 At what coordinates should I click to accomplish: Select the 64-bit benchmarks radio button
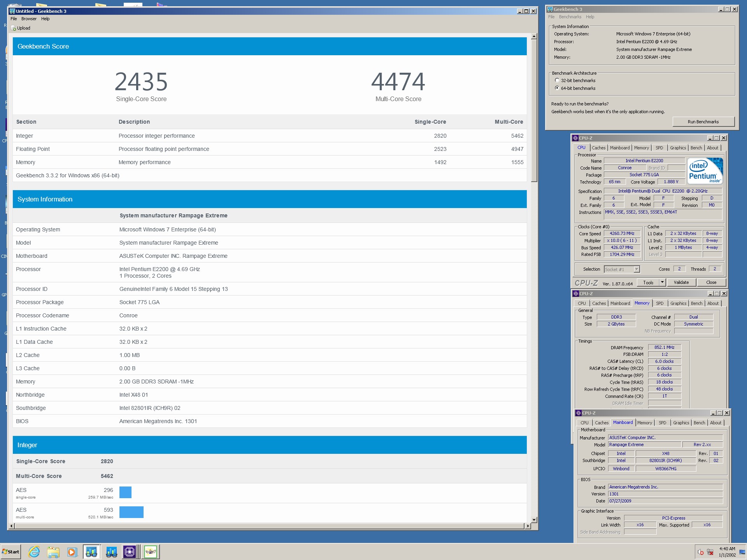[557, 88]
